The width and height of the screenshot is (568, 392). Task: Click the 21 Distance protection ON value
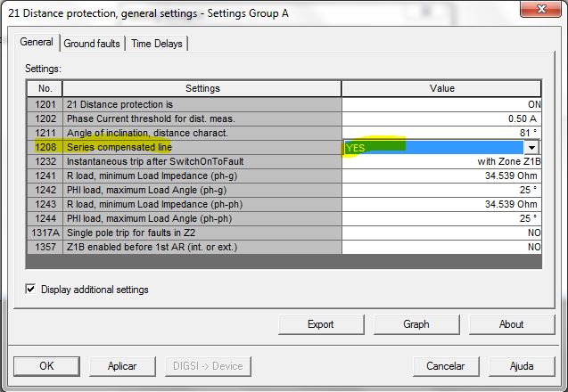click(441, 104)
